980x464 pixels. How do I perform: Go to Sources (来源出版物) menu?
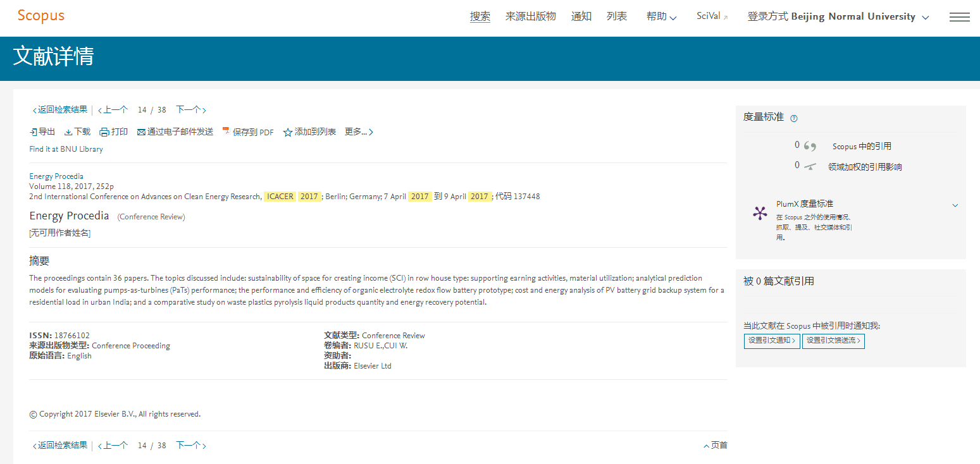pyautogui.click(x=530, y=16)
